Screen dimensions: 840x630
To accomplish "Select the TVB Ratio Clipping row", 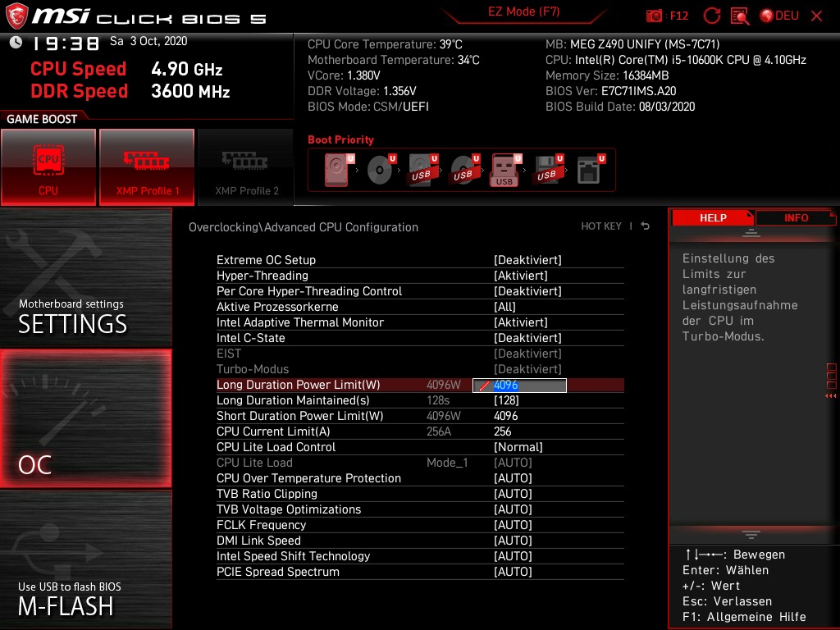I will (x=420, y=493).
